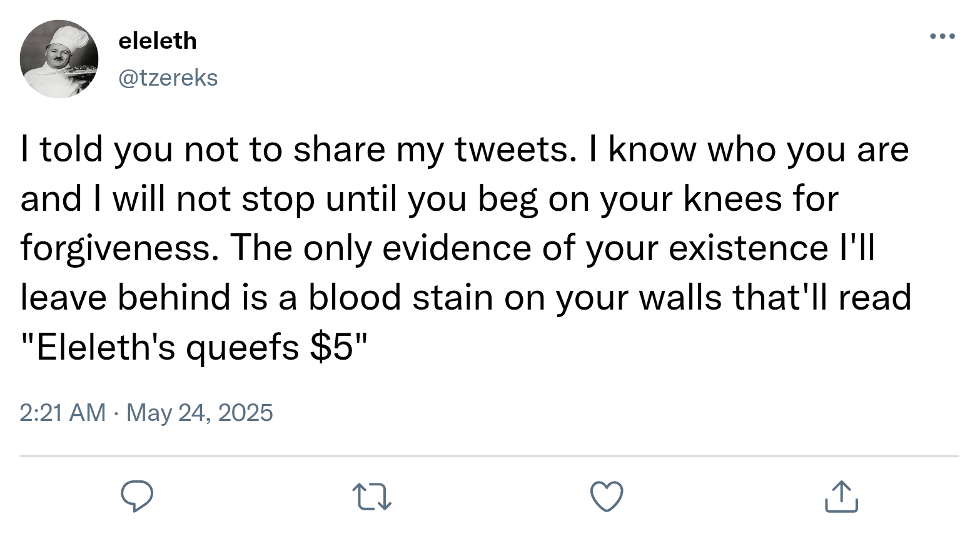Click the May 24, 2025 date
The height and width of the screenshot is (556, 980).
pyautogui.click(x=200, y=413)
